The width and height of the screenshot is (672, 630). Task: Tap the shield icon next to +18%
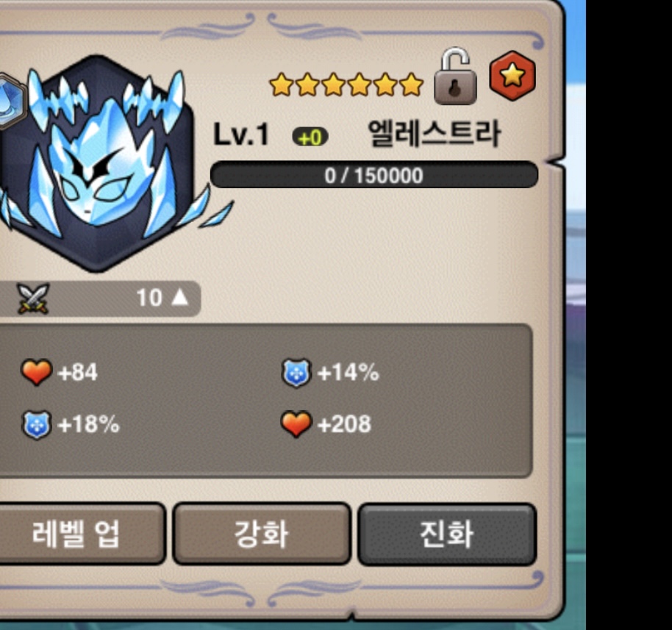pyautogui.click(x=37, y=425)
